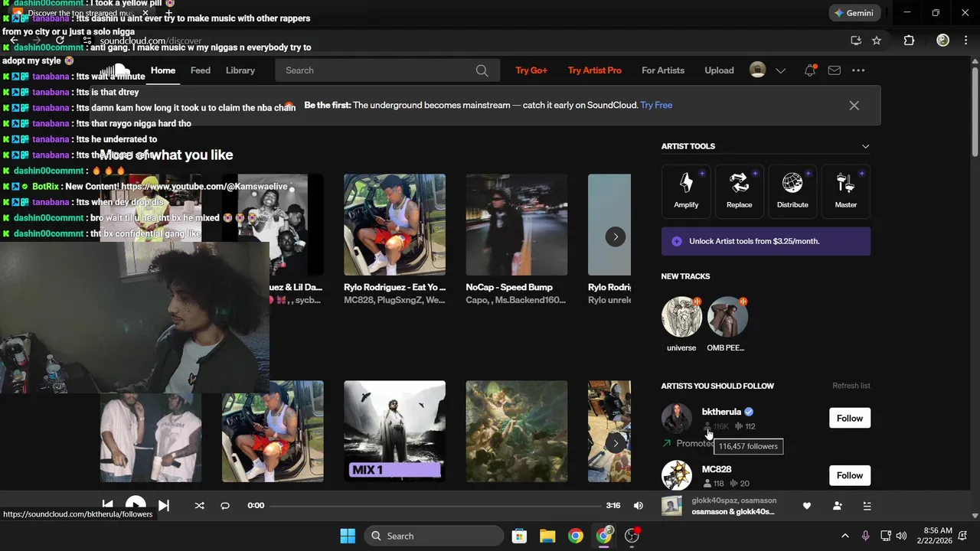Bookmark this page with the star icon

[877, 41]
